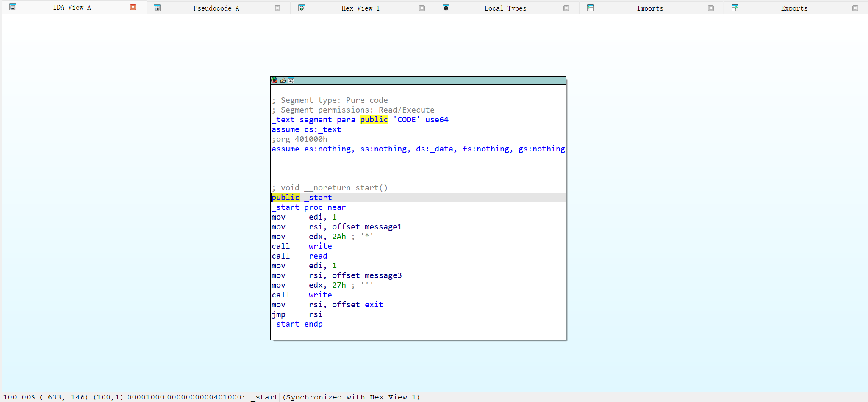Click 'offset message3' operand
This screenshot has height=402, width=868.
(367, 275)
